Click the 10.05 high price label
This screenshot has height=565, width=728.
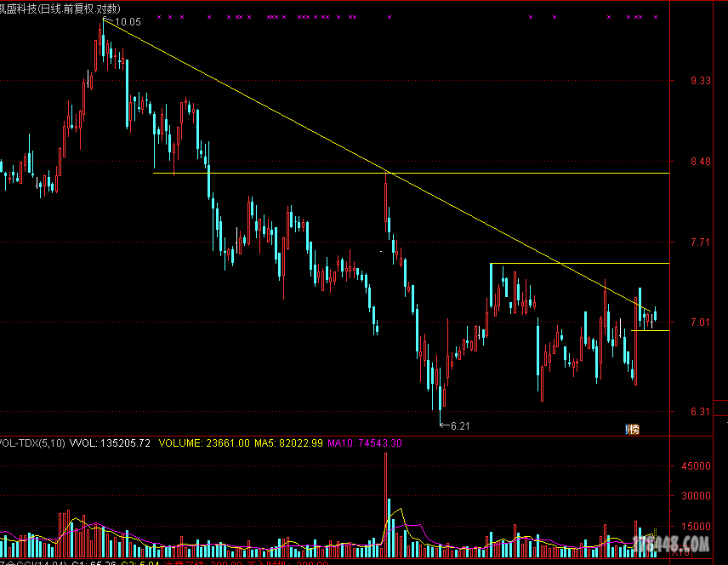click(128, 22)
